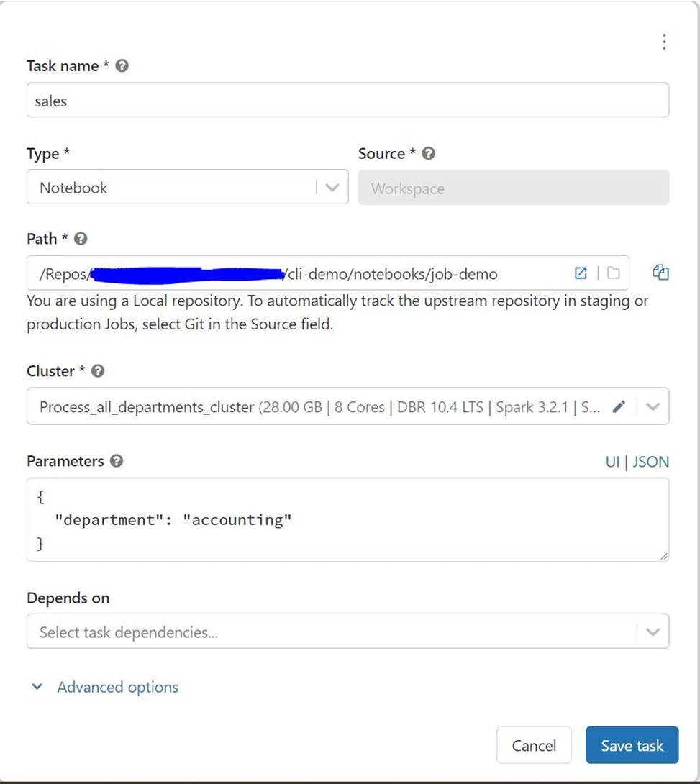
Task: Click the Cluster help icon
Action: click(x=99, y=371)
